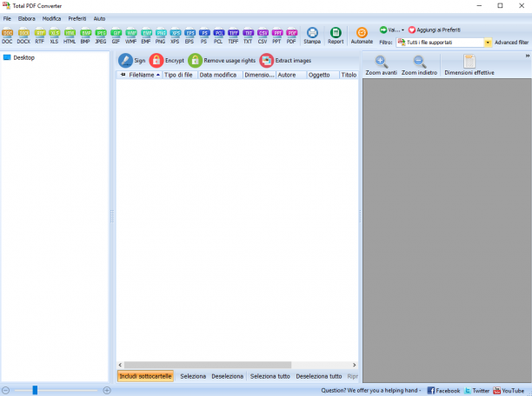Click the horizontal scrollbar thumb in the file list
The width and height of the screenshot is (532, 396).
(208, 365)
